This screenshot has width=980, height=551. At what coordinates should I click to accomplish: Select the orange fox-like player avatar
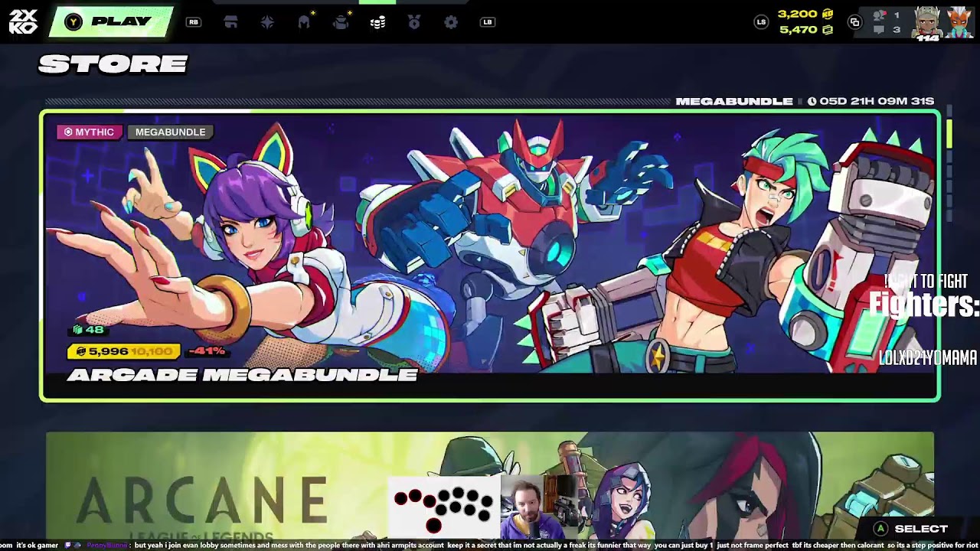(959, 22)
